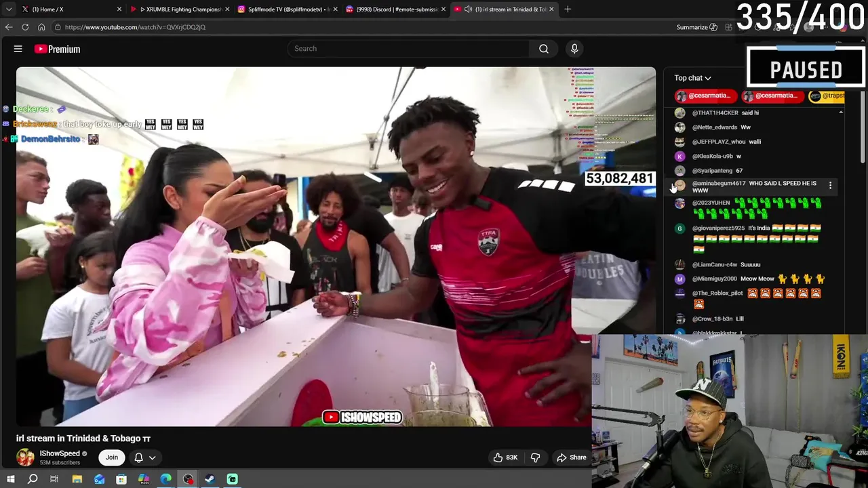
Task: Click the YouTube Premium logo
Action: tap(57, 49)
